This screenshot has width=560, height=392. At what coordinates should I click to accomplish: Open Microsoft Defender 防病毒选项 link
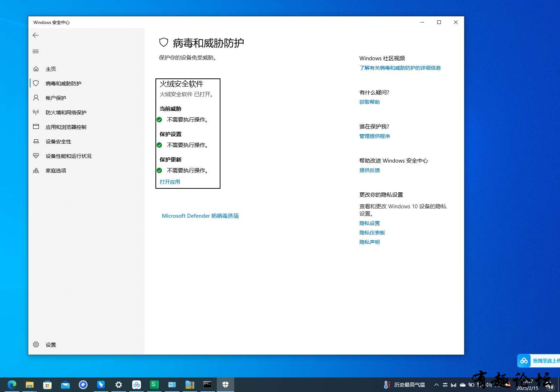click(200, 216)
